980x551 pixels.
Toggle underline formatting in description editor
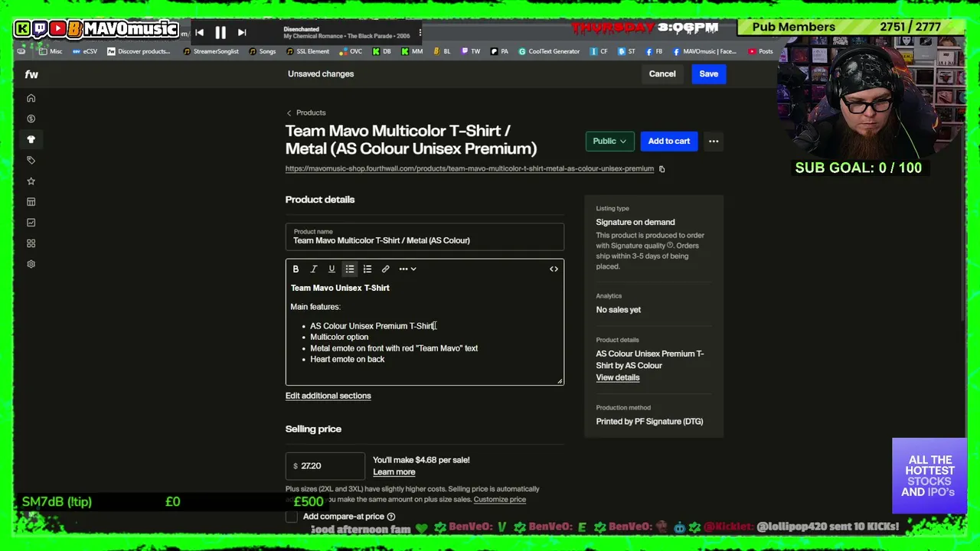(x=332, y=269)
